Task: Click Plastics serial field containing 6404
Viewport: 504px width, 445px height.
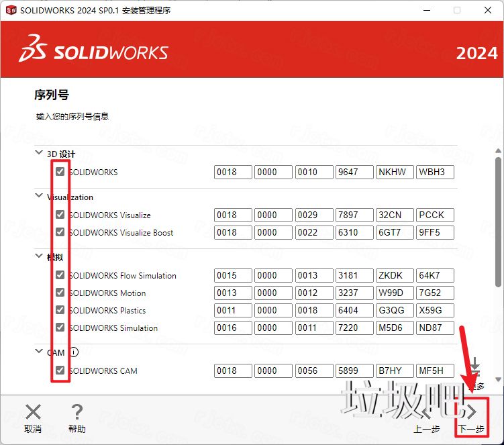Action: pyautogui.click(x=354, y=310)
